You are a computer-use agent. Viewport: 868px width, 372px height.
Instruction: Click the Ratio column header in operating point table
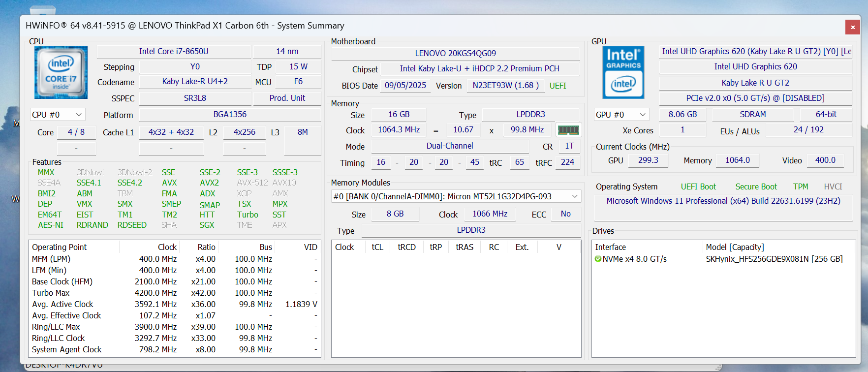tap(199, 247)
